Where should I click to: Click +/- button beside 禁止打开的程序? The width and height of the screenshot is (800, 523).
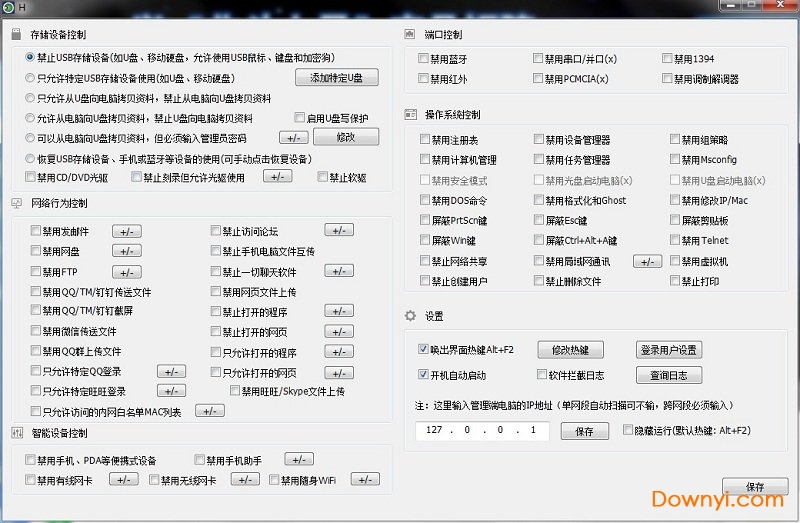339,311
